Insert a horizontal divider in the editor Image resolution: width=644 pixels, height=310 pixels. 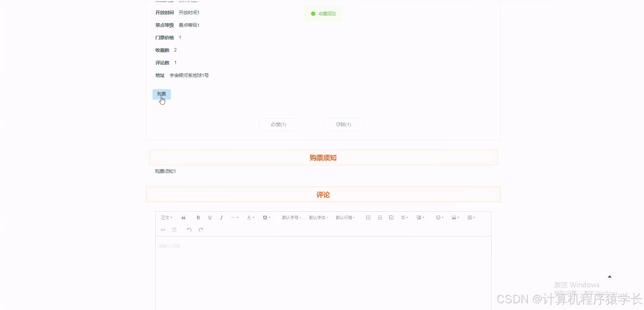click(174, 230)
